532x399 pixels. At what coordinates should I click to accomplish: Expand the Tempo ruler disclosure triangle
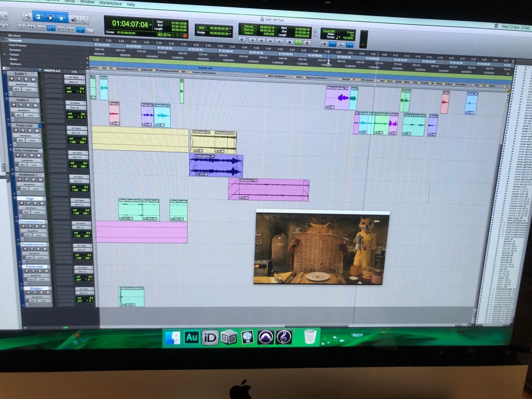click(x=6, y=54)
